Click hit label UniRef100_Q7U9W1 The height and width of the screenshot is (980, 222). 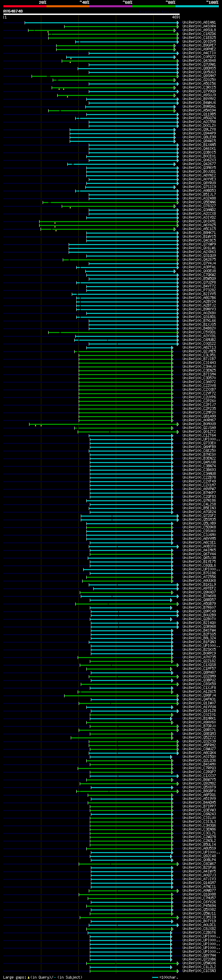[199, 64]
